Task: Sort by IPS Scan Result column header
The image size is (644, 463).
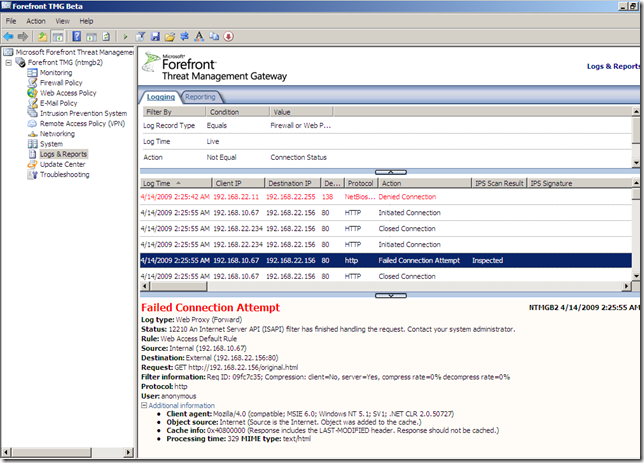Action: point(499,183)
